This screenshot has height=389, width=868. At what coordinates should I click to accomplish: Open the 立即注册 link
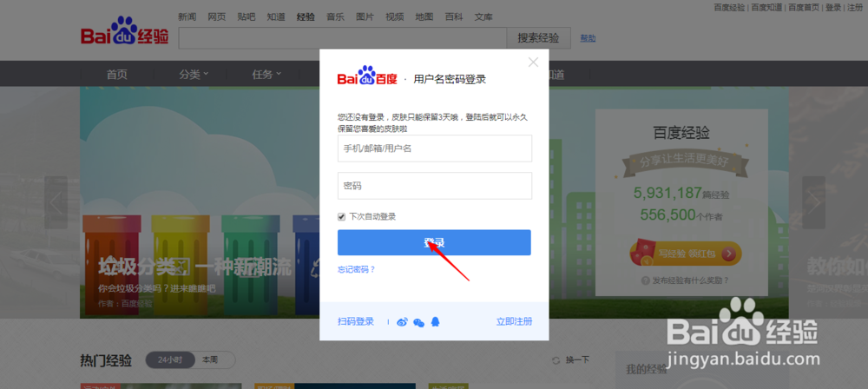pyautogui.click(x=514, y=321)
